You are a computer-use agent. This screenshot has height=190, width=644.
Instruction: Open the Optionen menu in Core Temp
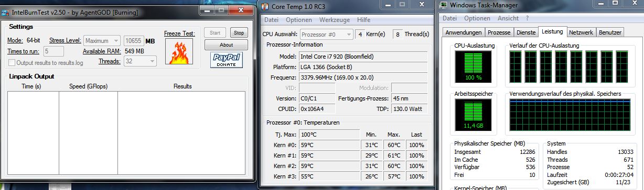pyautogui.click(x=298, y=20)
